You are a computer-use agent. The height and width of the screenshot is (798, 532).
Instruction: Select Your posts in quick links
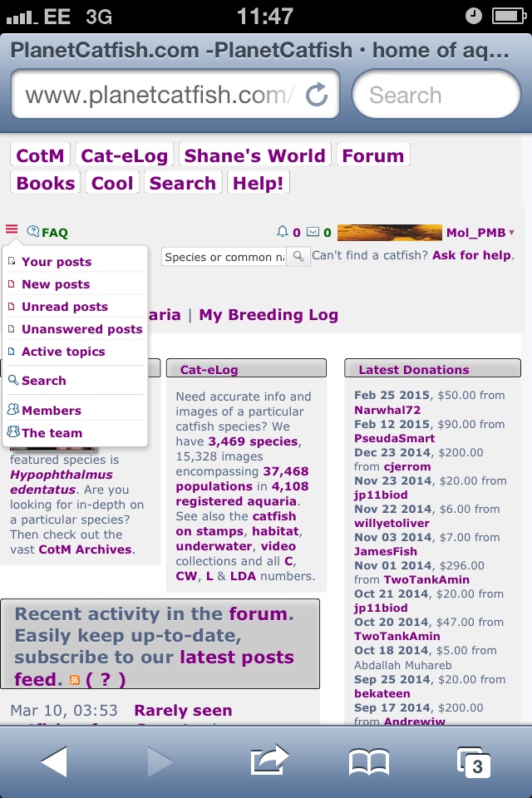pyautogui.click(x=57, y=262)
